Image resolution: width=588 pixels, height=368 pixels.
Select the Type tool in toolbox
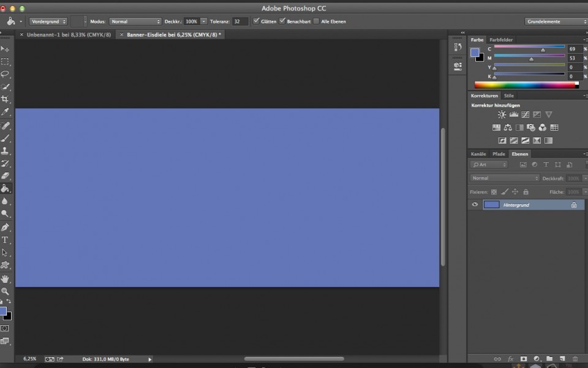point(5,240)
